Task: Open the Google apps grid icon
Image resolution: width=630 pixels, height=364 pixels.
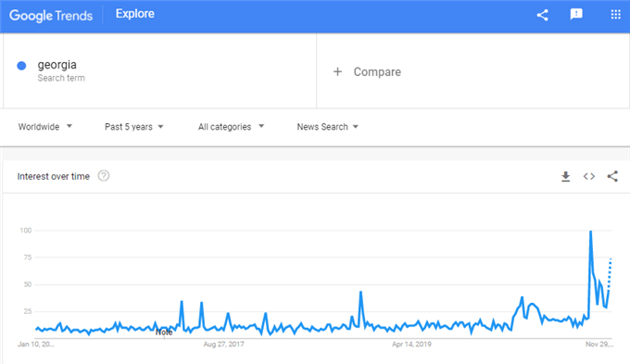Action: pos(615,15)
